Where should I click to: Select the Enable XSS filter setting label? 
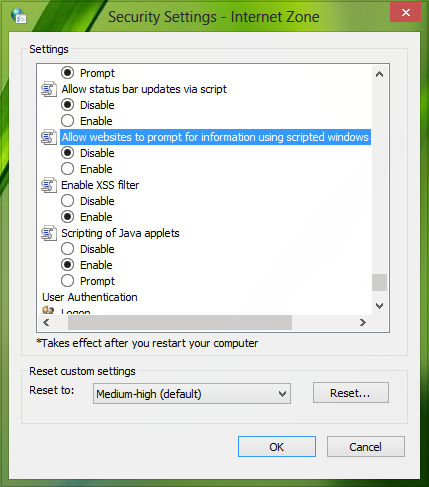click(x=100, y=185)
